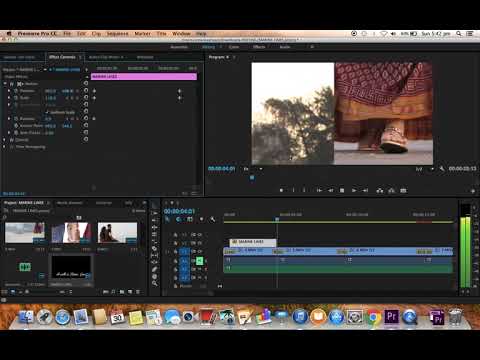Open the Program monitor settings wrench

pos(442,169)
